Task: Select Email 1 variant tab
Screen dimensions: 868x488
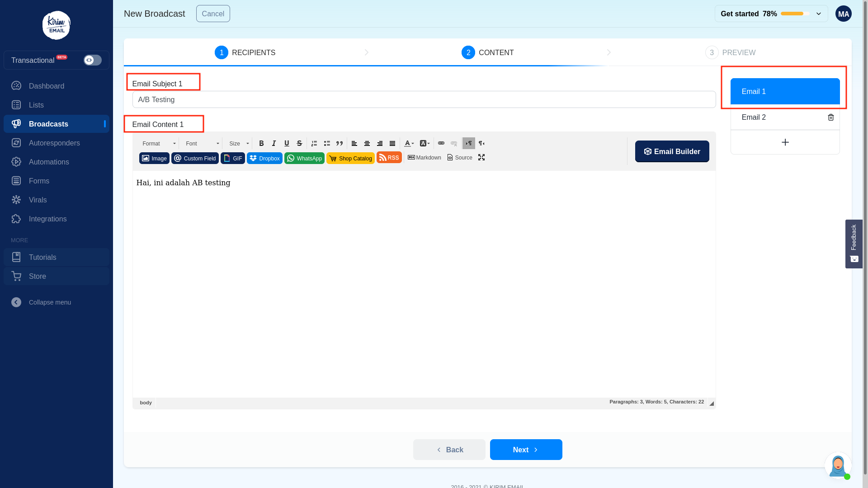Action: pos(784,91)
